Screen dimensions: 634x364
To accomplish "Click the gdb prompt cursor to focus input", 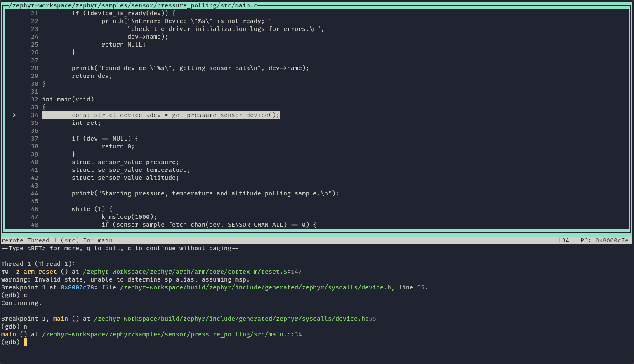I will [x=25, y=342].
